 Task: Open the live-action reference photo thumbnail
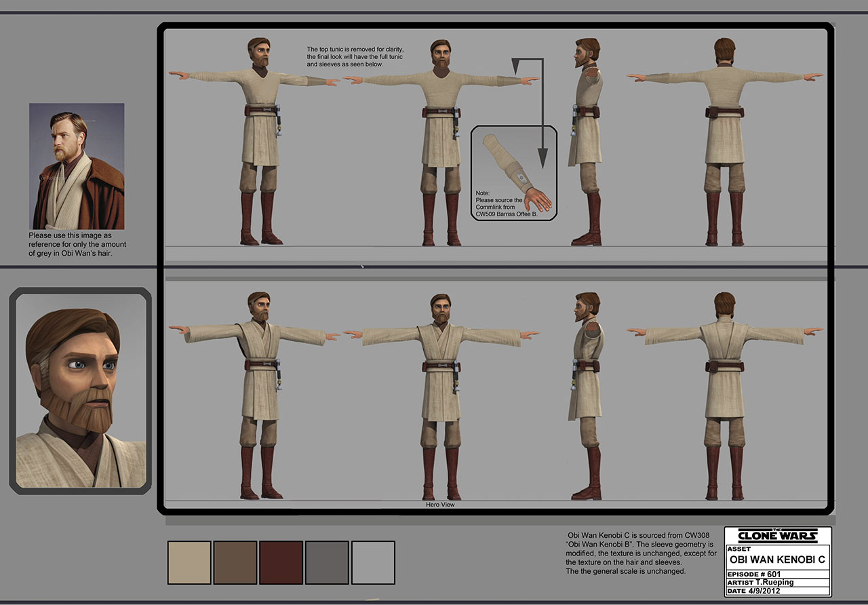[77, 166]
